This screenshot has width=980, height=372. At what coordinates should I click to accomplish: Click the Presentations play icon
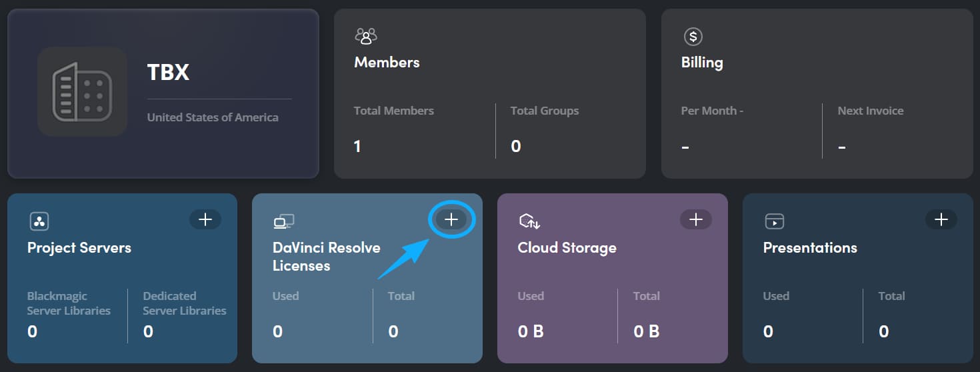tap(775, 221)
